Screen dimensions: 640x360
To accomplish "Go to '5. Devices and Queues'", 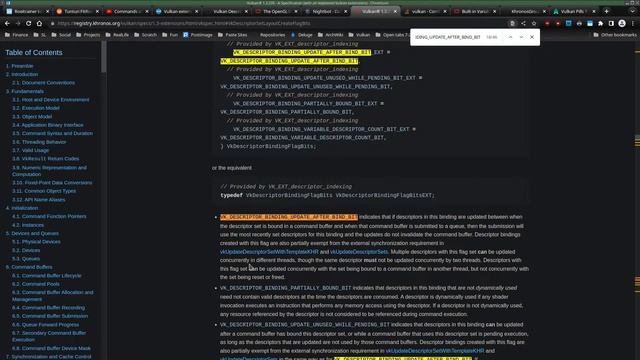I will (x=32, y=233).
